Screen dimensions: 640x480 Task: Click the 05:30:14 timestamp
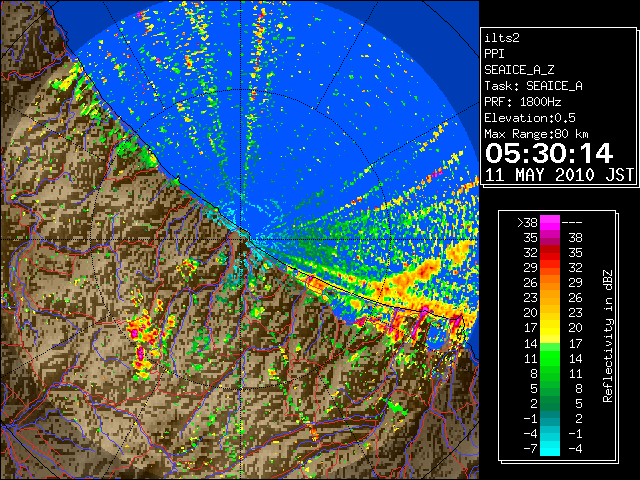coord(549,153)
